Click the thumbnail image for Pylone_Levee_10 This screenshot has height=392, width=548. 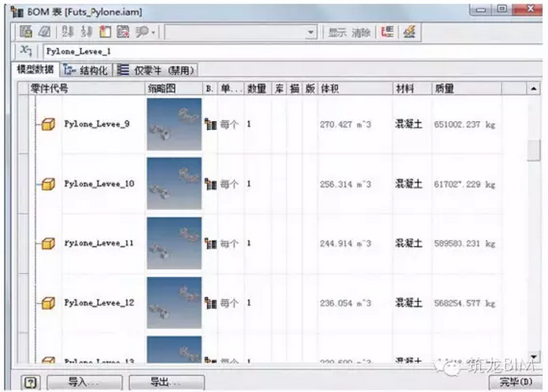174,184
